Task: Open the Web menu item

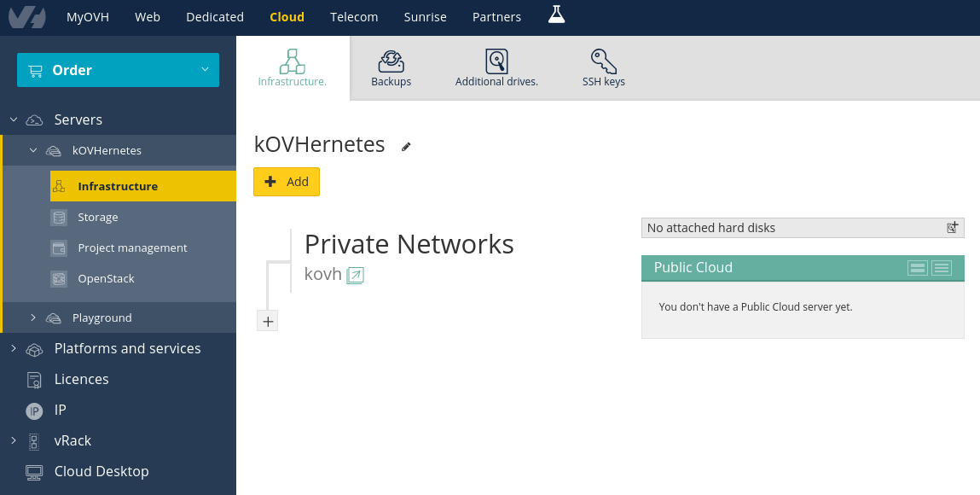Action: pyautogui.click(x=148, y=17)
